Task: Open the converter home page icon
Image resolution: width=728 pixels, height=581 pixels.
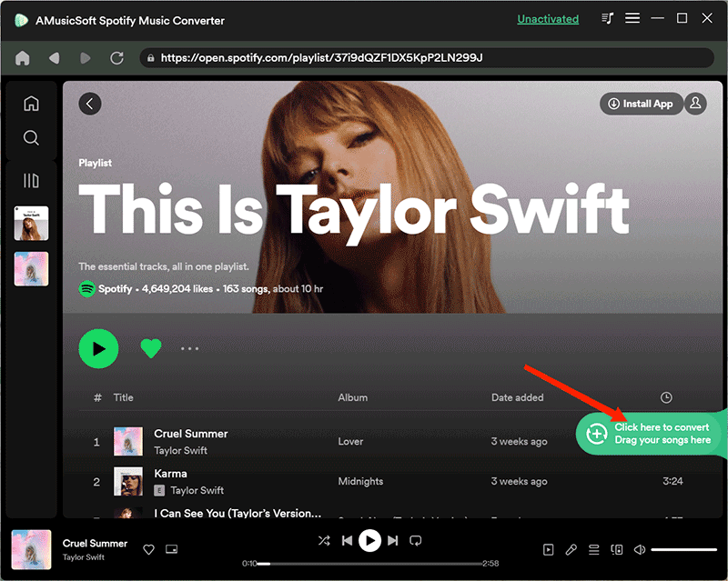Action: click(x=22, y=58)
